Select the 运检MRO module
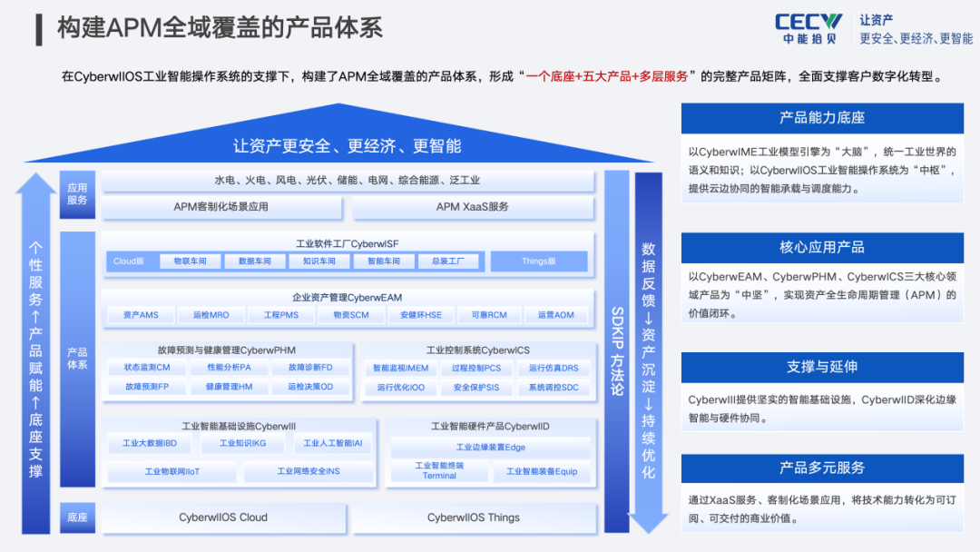The image size is (980, 552). click(211, 315)
